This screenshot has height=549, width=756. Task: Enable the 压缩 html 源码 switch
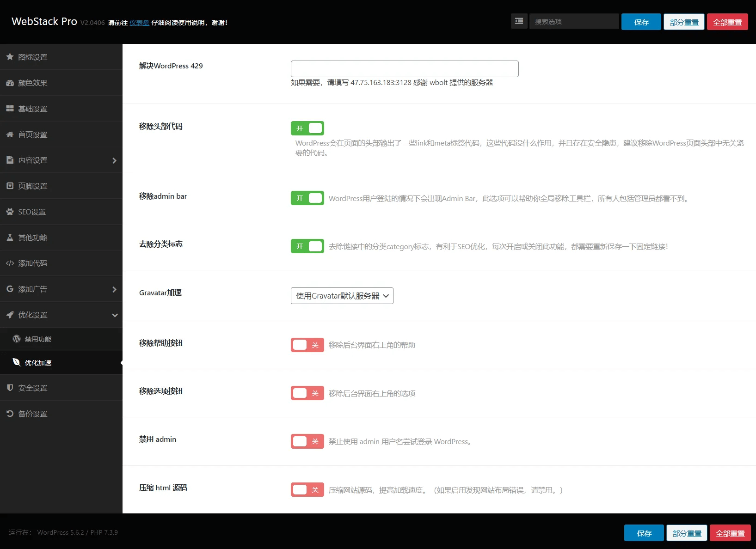tap(307, 489)
